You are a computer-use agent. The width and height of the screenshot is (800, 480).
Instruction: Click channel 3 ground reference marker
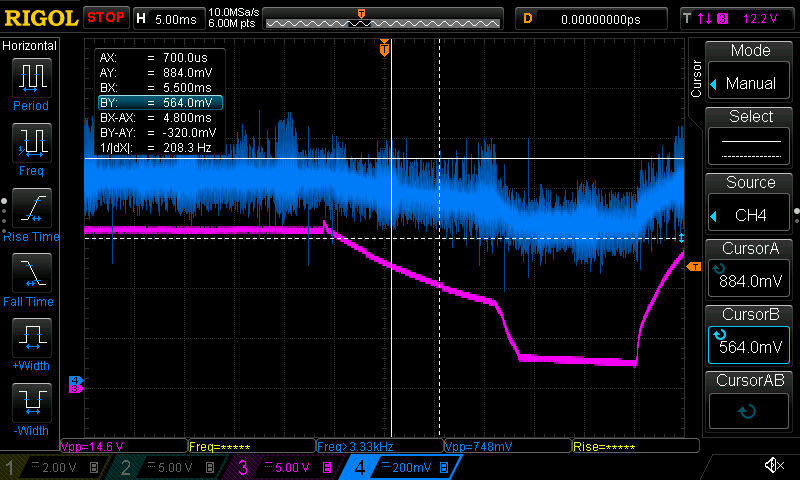click(76, 389)
